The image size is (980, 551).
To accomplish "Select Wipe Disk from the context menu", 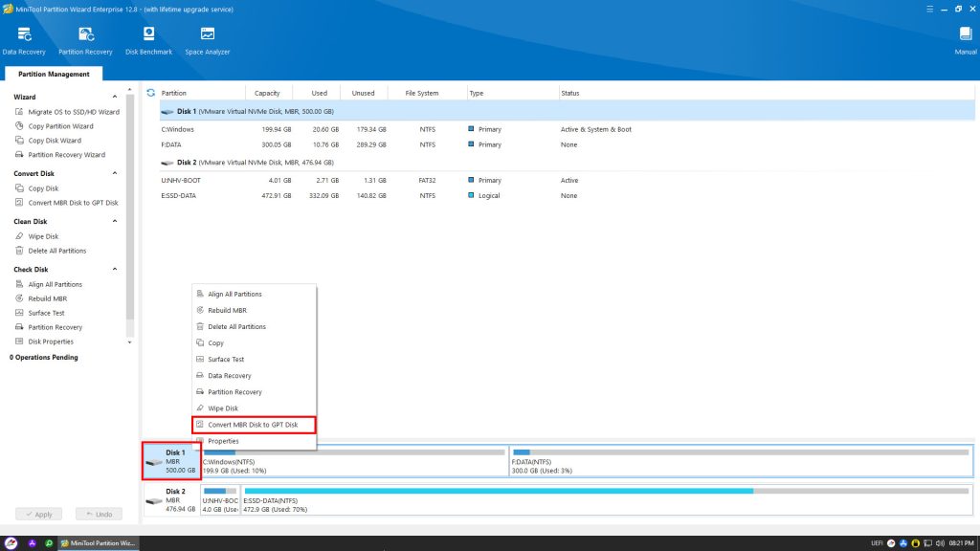I will pos(254,408).
